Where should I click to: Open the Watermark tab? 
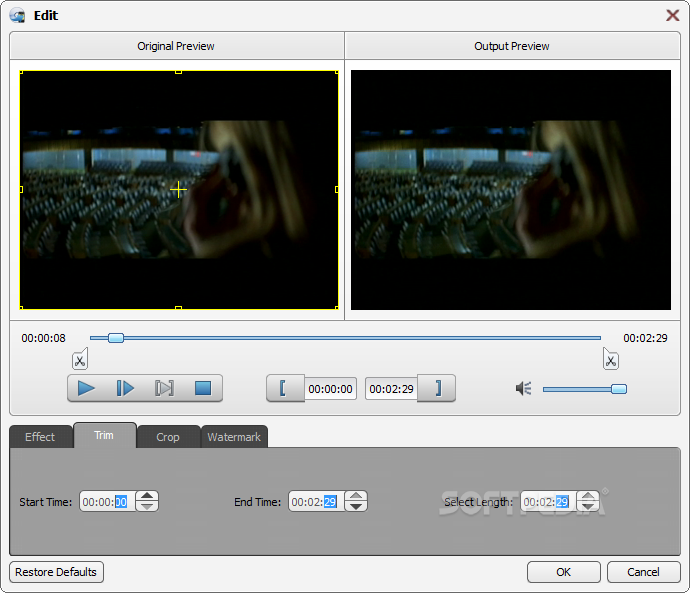pyautogui.click(x=234, y=437)
